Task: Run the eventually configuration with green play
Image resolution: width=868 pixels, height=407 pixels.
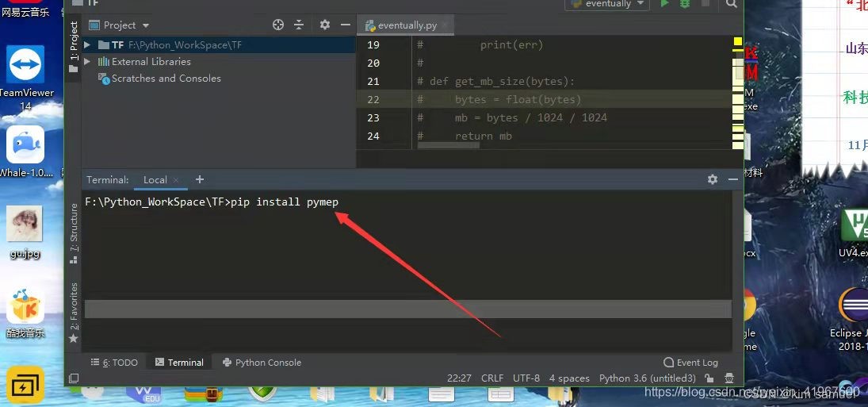Action: [664, 3]
